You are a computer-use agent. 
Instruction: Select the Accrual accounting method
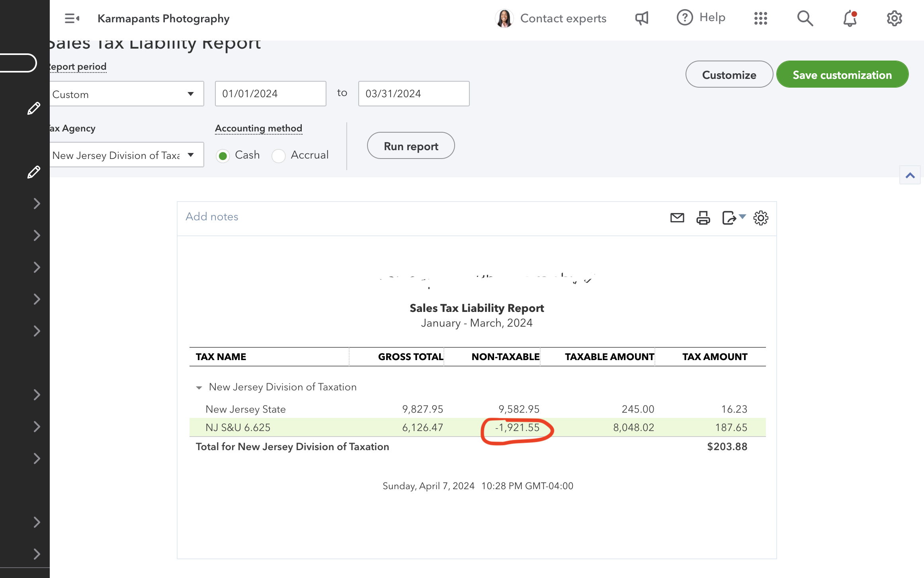[x=279, y=156]
